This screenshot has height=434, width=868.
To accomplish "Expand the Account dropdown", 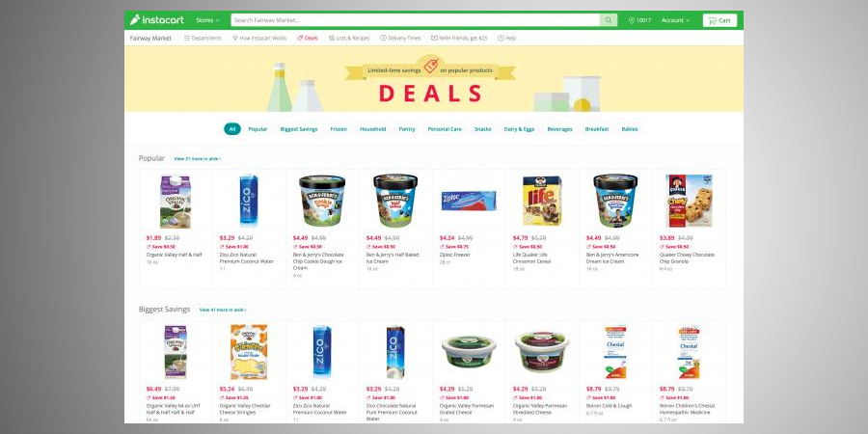I will (x=675, y=20).
